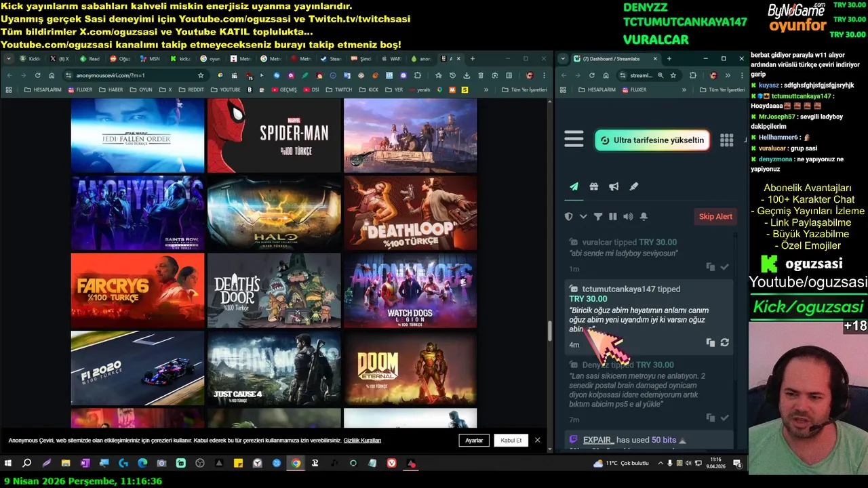Viewport: 868px width, 488px height.
Task: Open the funnel filter for events
Action: pyautogui.click(x=598, y=216)
